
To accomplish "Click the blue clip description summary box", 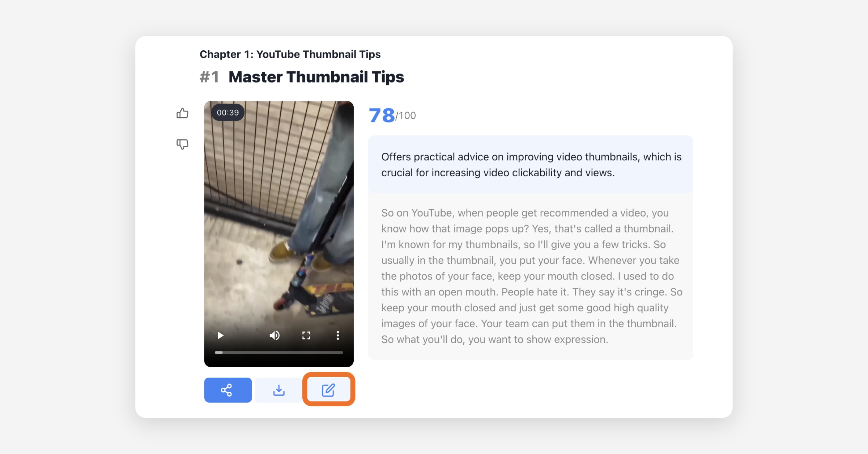I will pos(531,165).
